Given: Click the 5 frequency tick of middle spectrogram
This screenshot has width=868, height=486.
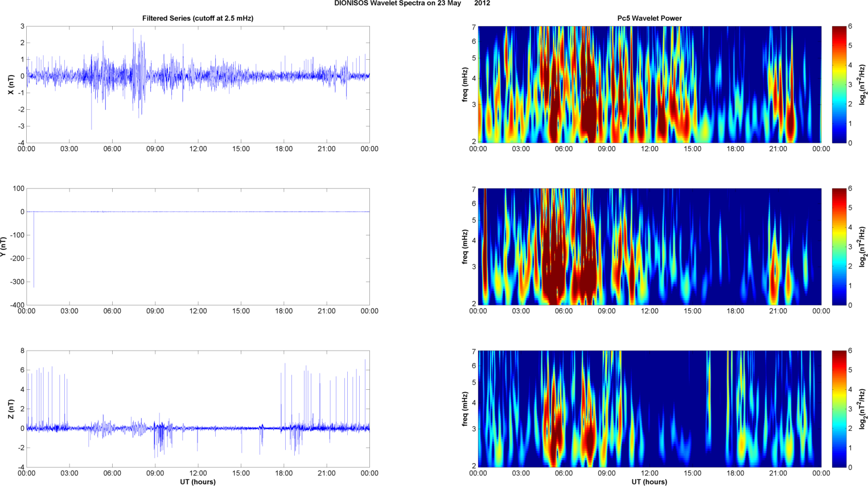Looking at the screenshot, I should [474, 220].
